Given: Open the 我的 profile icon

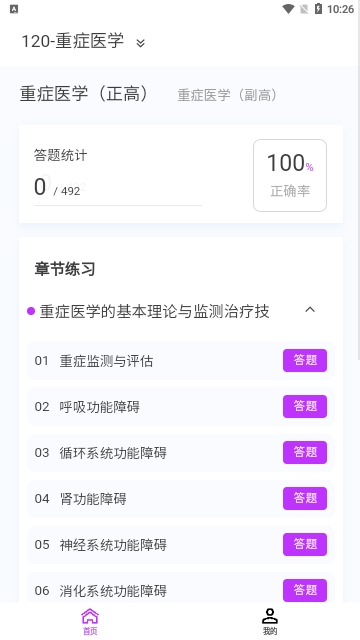Looking at the screenshot, I should 269,621.
